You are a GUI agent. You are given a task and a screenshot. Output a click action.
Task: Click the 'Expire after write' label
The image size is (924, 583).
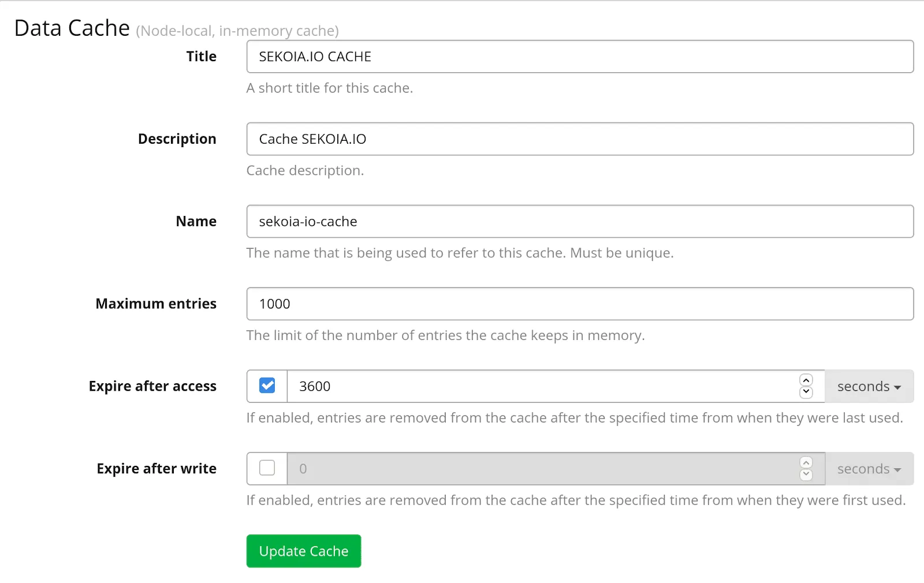click(157, 469)
